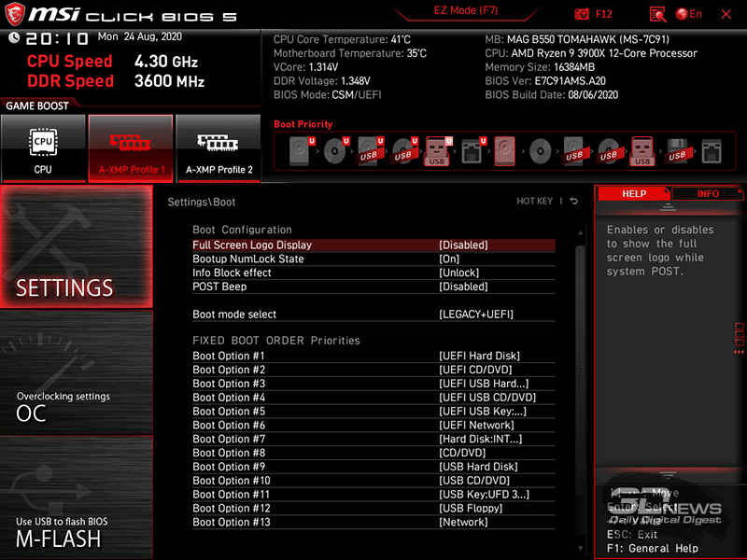Screen dimensions: 747x560
Task: Select the legacy USB Key boot icon without badge
Action: [642, 151]
